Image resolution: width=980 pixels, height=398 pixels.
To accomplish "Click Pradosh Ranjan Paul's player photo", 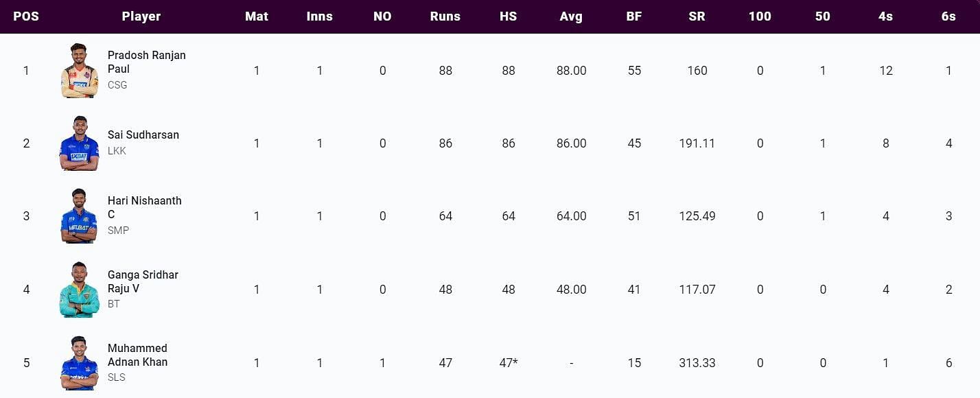I will coord(79,71).
